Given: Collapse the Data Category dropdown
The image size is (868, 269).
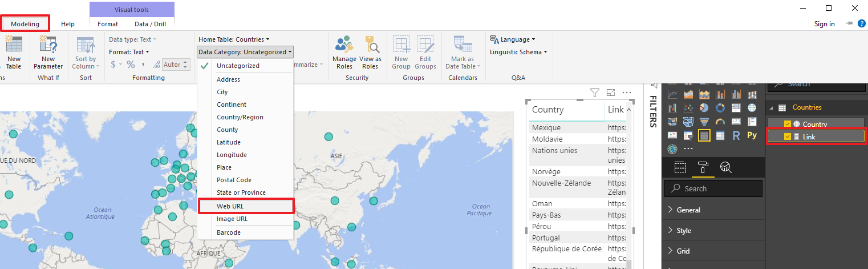Looking at the screenshot, I should (x=245, y=52).
